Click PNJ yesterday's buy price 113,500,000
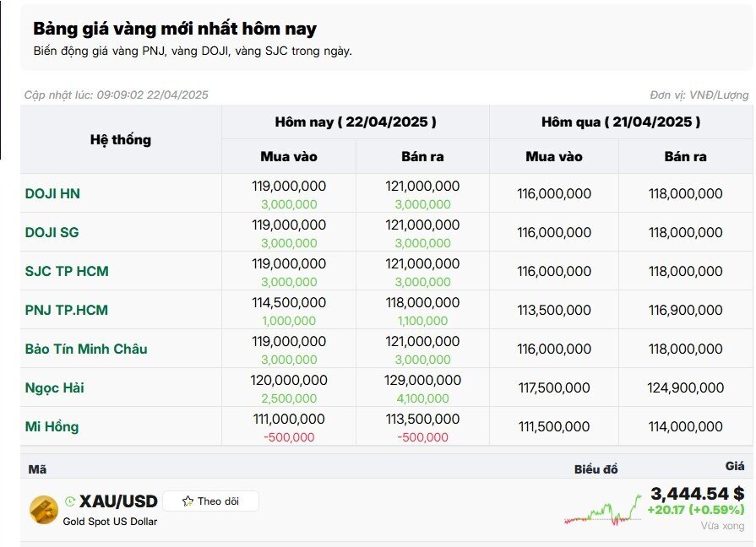 coord(554,311)
